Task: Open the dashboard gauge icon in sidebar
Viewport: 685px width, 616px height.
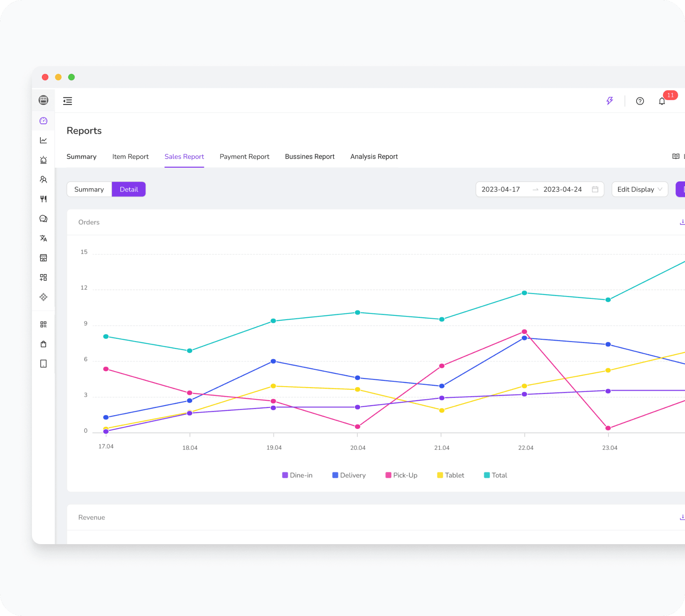Action: [x=43, y=121]
